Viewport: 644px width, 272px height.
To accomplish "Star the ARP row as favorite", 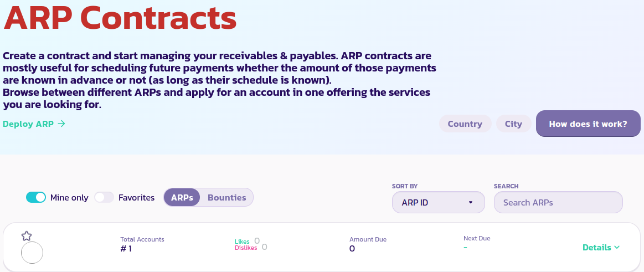I will coord(26,236).
